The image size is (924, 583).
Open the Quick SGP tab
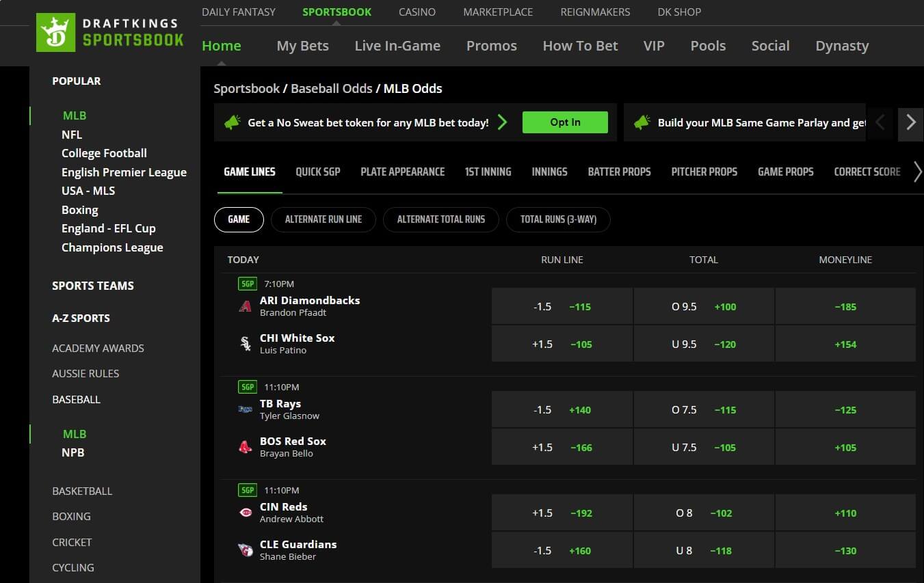pyautogui.click(x=318, y=172)
